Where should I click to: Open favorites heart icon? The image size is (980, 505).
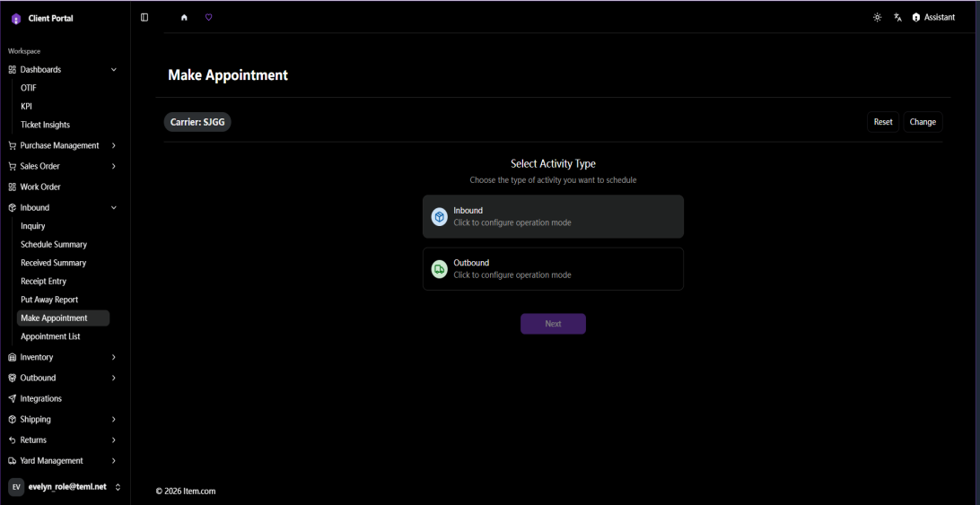tap(209, 18)
